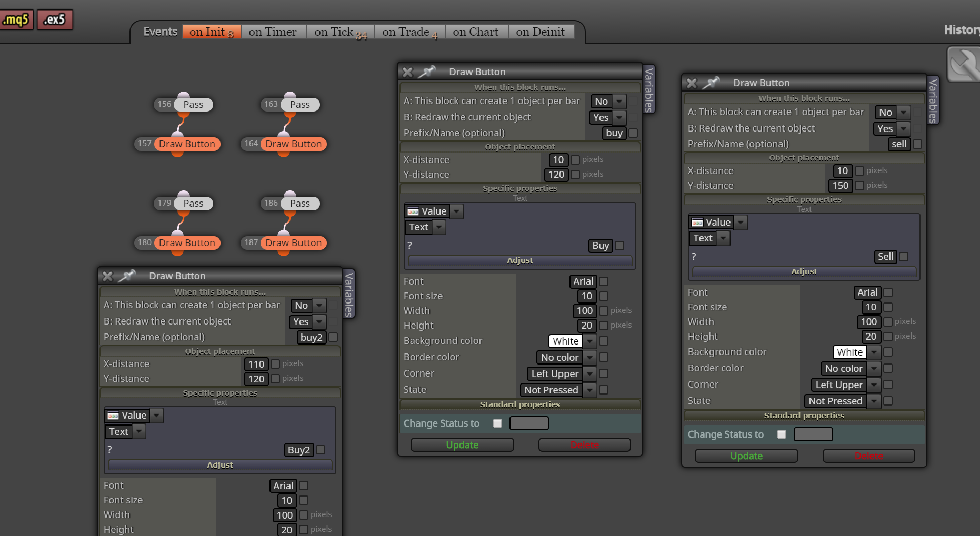This screenshot has height=536, width=980.
Task: Select Pass block 163
Action: pos(300,105)
